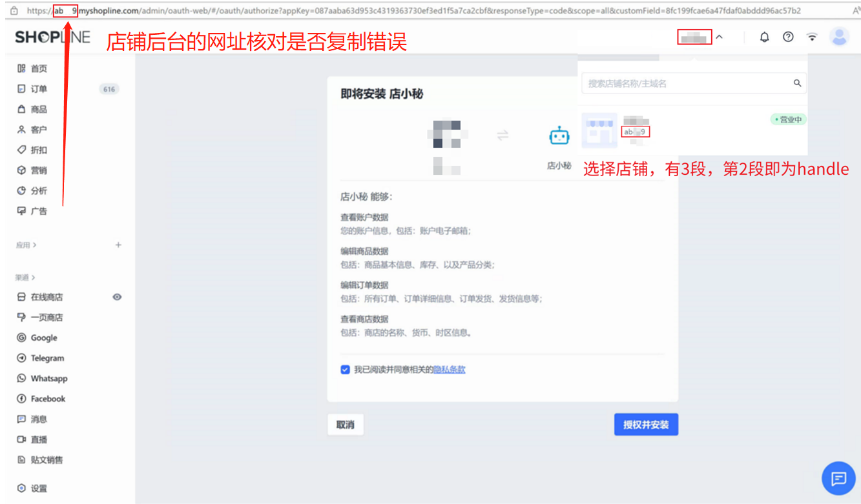The image size is (861, 504).
Task: Click the 616 orders badge
Action: coord(109,89)
